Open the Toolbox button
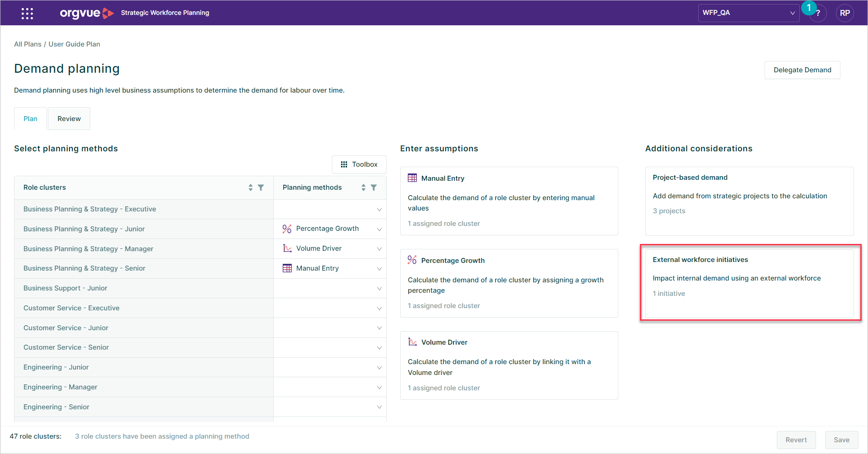The width and height of the screenshot is (868, 454). pos(359,164)
